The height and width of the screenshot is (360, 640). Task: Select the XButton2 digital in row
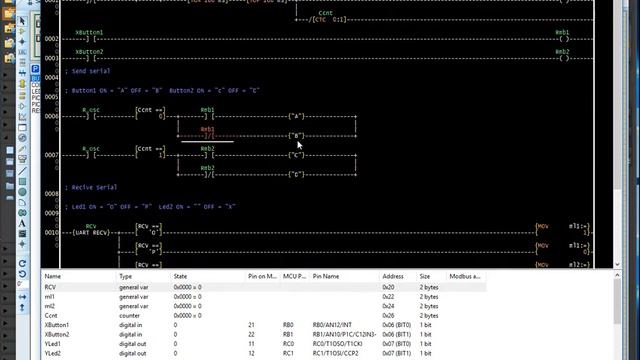tap(264, 334)
